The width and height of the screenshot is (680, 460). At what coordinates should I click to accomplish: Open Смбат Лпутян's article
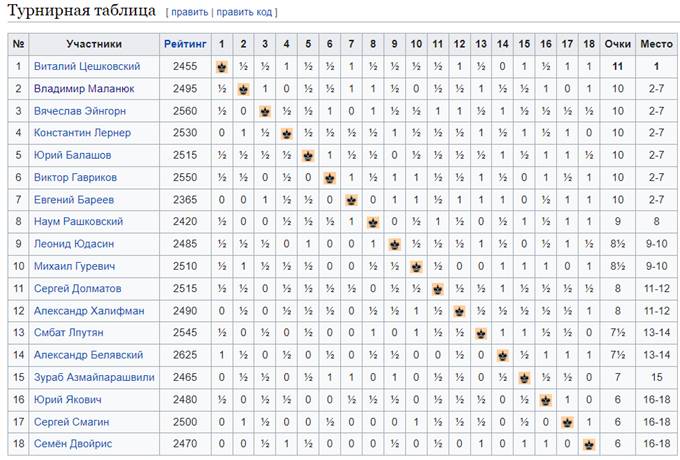pyautogui.click(x=69, y=333)
